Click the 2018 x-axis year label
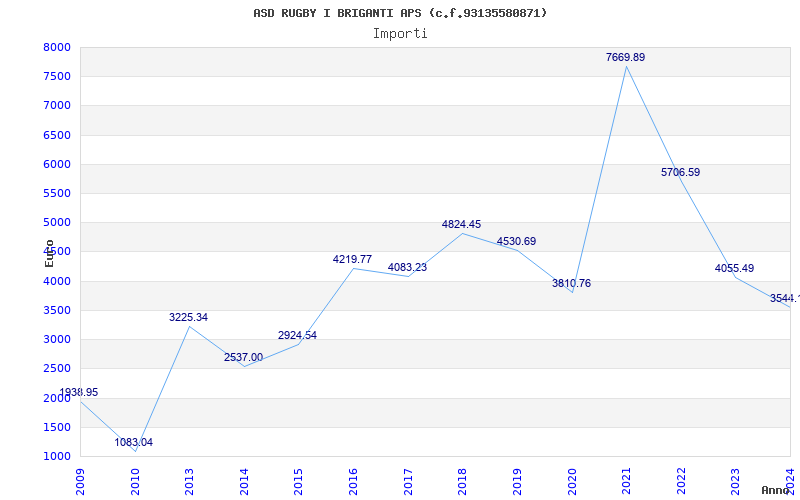 tap(463, 481)
